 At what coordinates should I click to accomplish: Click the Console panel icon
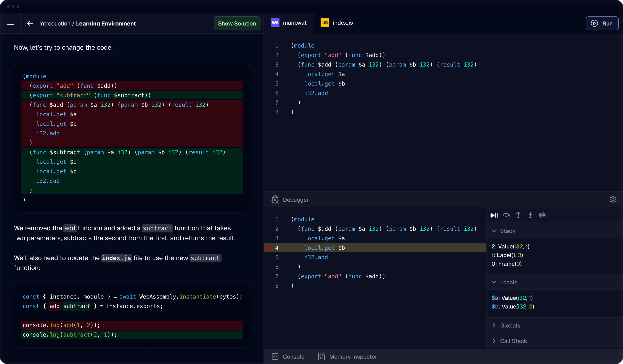point(275,356)
